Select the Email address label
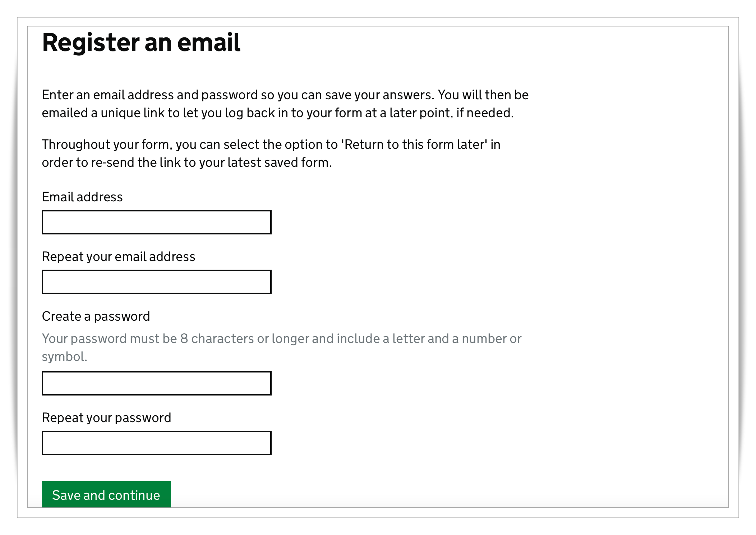756x535 pixels. click(82, 197)
